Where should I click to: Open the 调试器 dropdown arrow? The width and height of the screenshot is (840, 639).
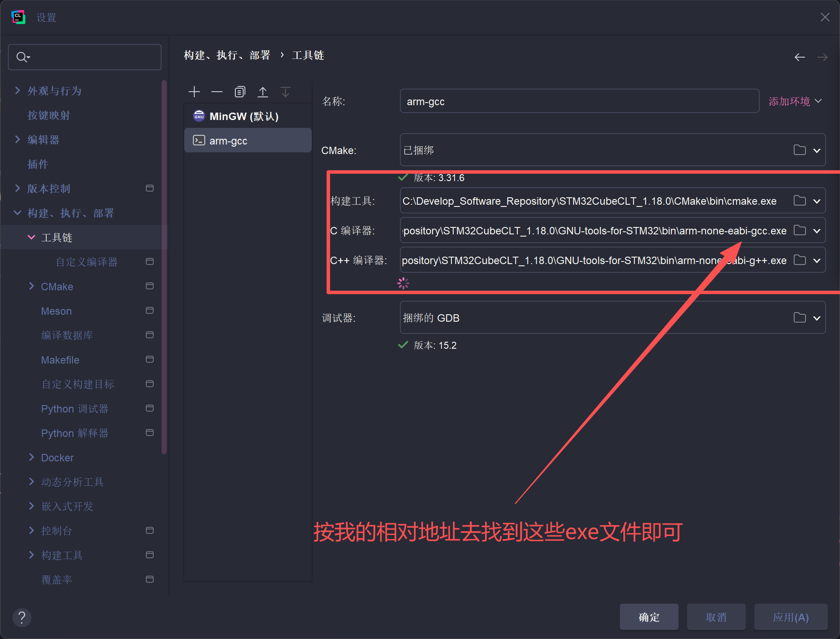(817, 318)
